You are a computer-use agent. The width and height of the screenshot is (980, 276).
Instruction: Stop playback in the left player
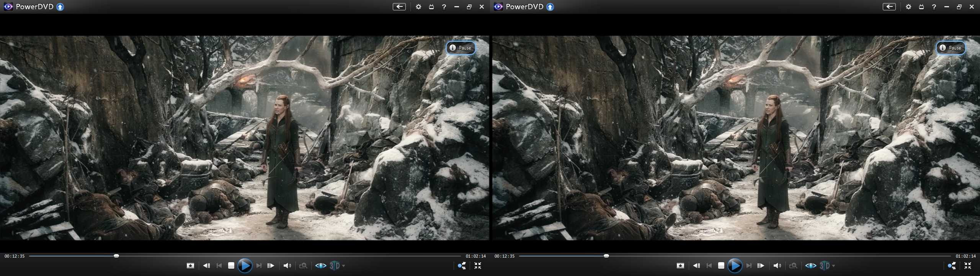pyautogui.click(x=231, y=265)
